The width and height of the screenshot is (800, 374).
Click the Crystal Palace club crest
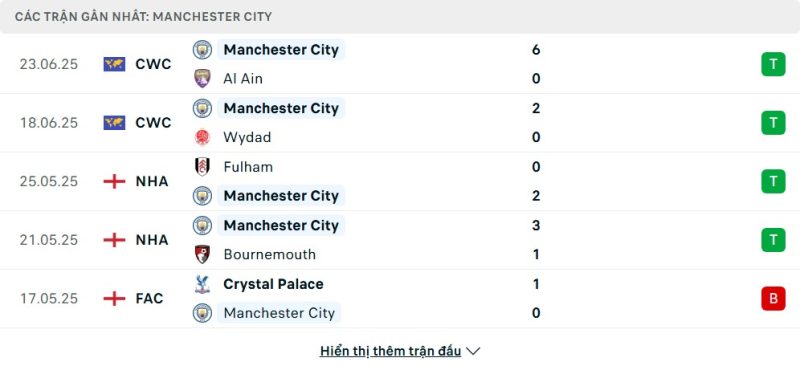point(202,284)
